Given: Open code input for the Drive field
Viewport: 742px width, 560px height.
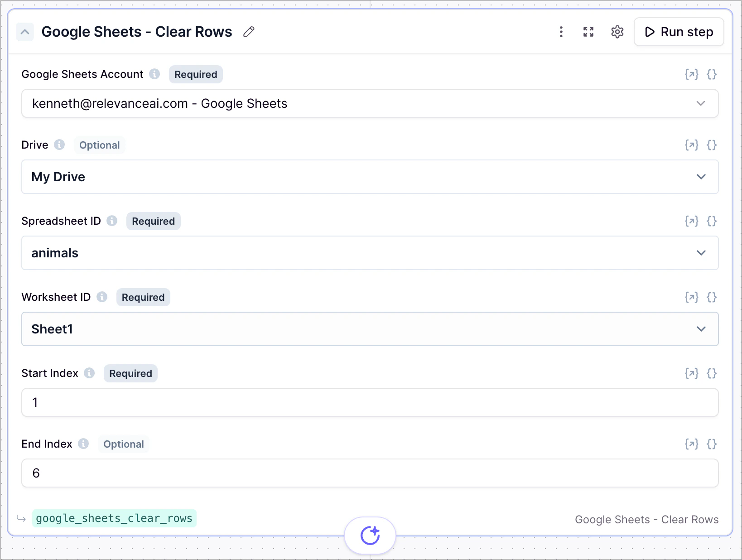Looking at the screenshot, I should click(712, 145).
